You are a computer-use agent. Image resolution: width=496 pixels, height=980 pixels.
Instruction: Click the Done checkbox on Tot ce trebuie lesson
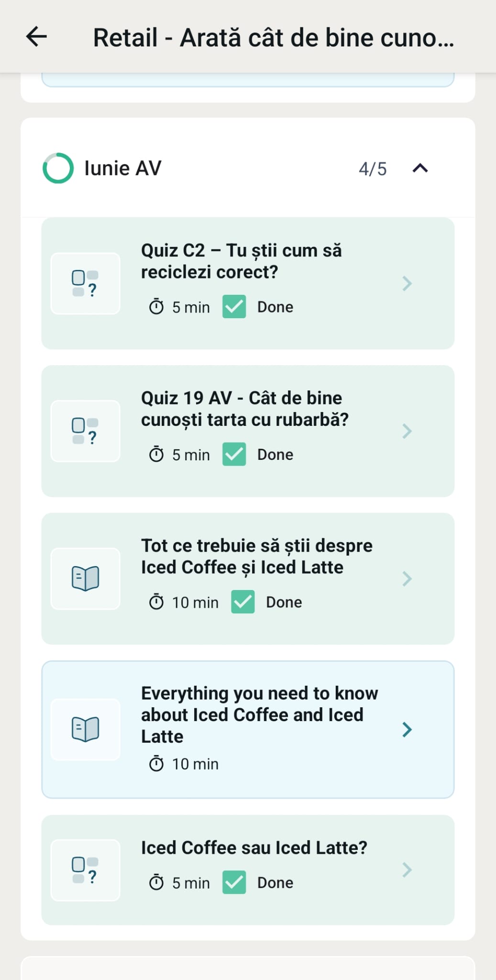point(242,602)
